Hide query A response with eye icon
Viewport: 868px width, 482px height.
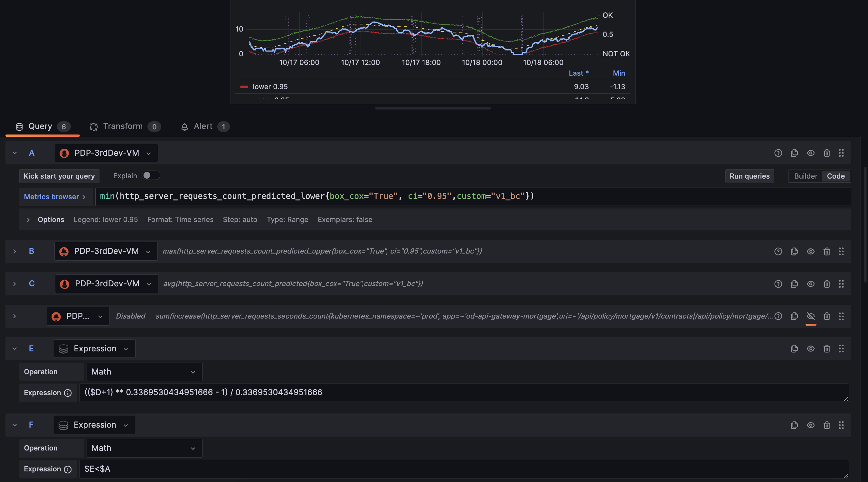pos(811,153)
